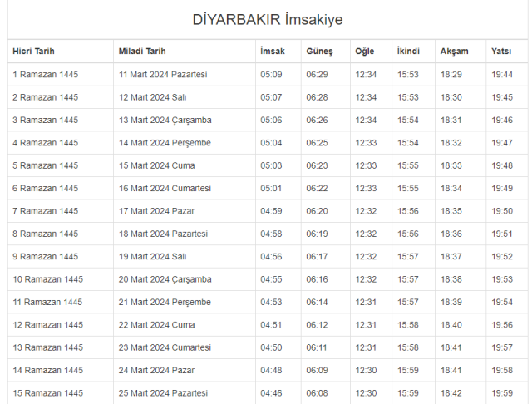Click Akşam time 18:32

coord(451,143)
